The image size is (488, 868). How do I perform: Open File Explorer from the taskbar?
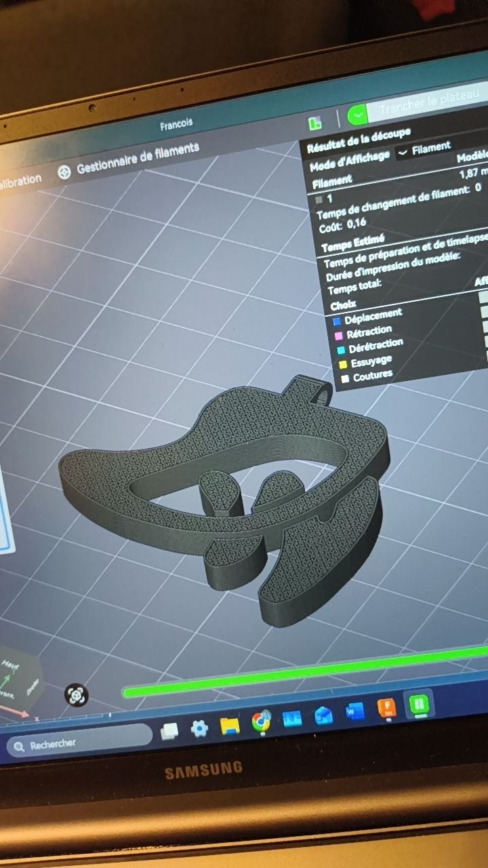coord(230,725)
